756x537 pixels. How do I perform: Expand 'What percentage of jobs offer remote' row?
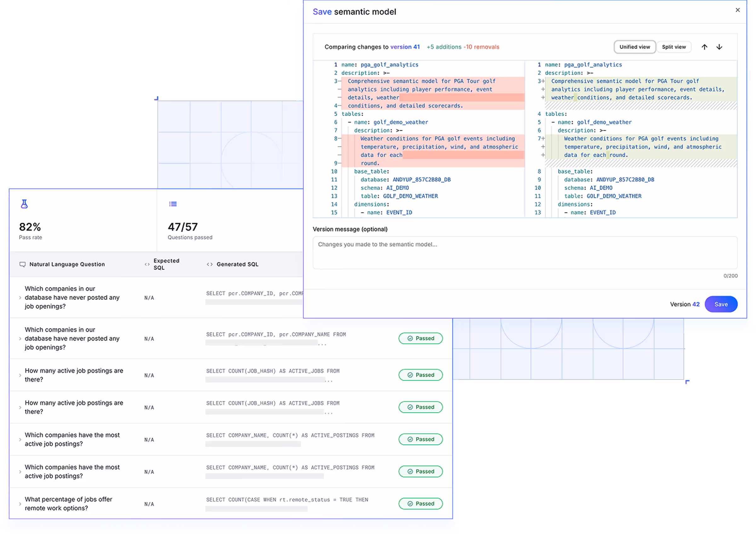point(20,504)
